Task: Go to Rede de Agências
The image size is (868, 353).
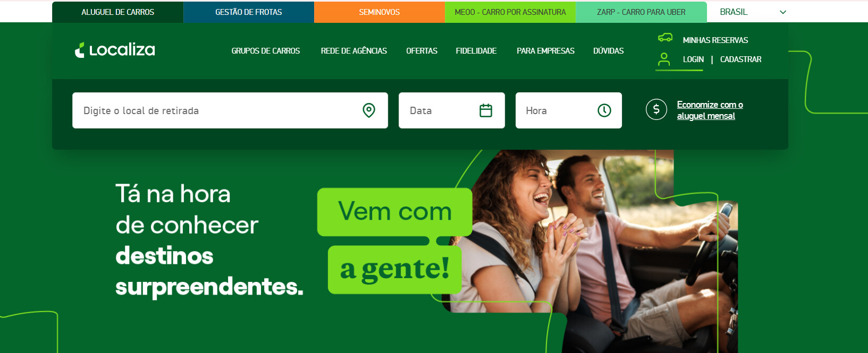Action: click(354, 51)
